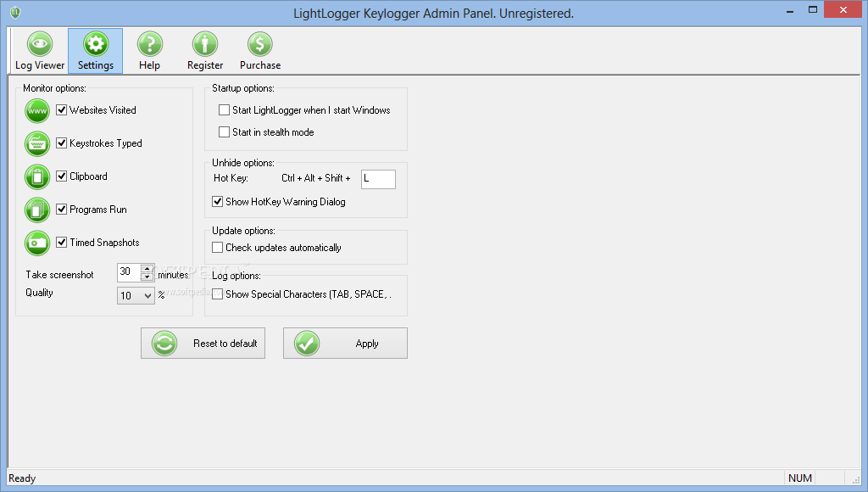Viewport: 868px width, 492px height.
Task: Open the Purchase dollar icon
Action: 260,51
